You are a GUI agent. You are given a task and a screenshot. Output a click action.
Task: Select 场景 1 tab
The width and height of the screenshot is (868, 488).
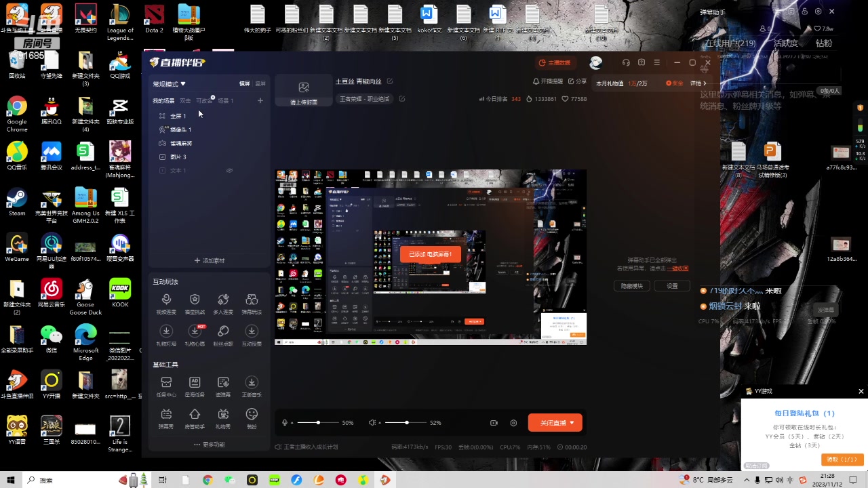[225, 100]
